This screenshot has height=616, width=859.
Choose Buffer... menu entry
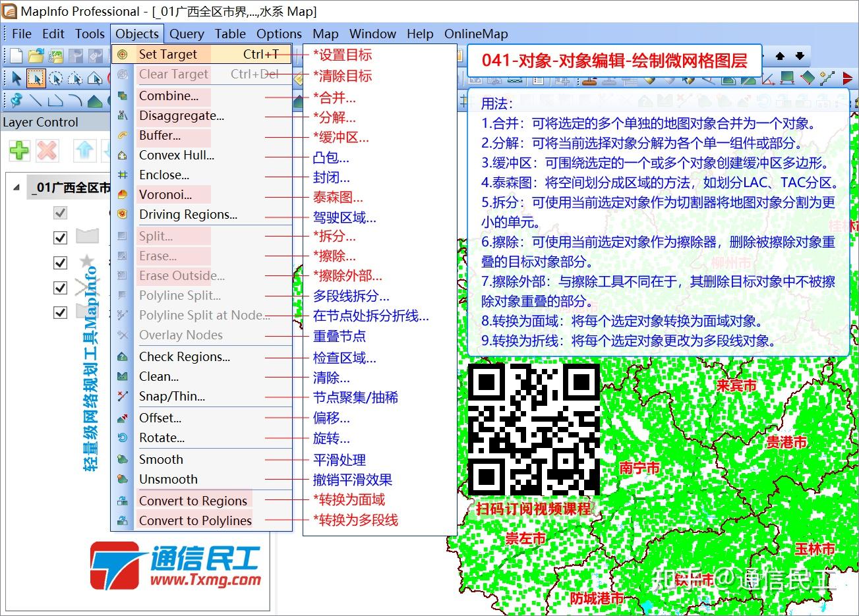pos(202,135)
